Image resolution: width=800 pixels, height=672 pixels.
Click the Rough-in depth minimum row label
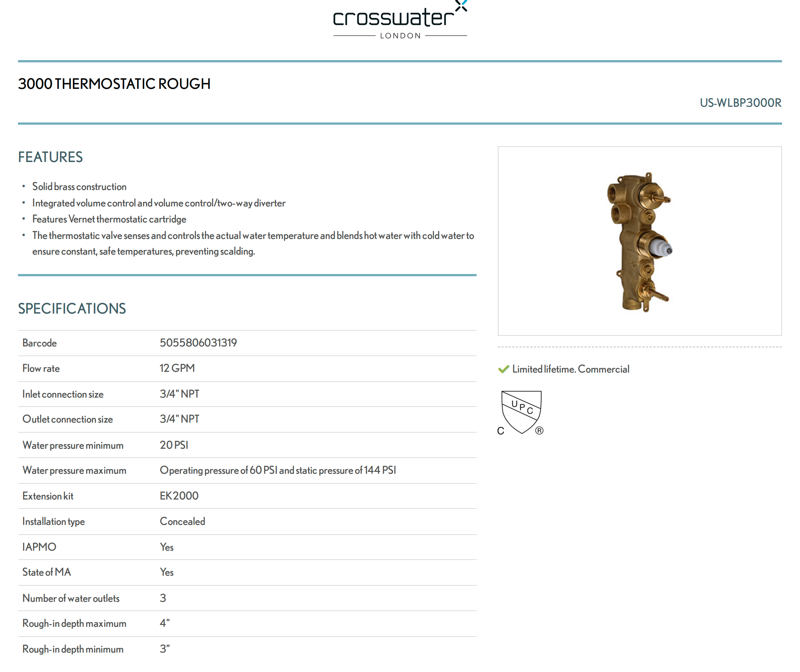(73, 649)
